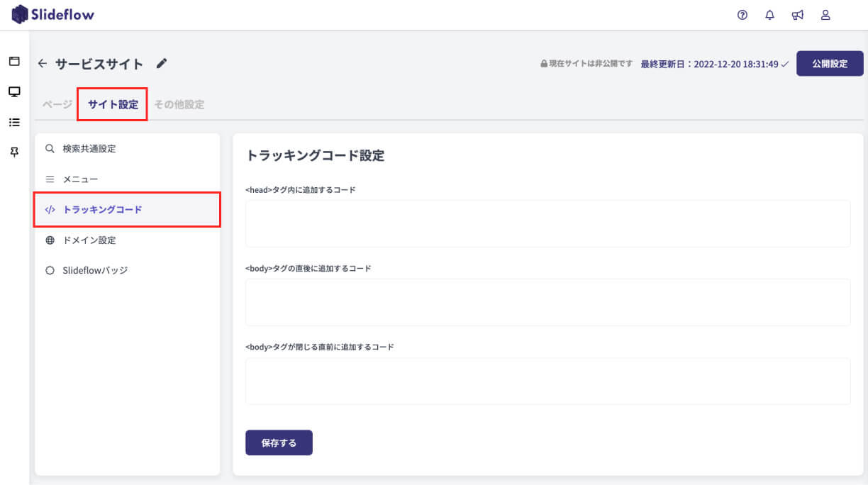Select the monitor icon in left sidebar
The width and height of the screenshot is (868, 485).
coord(14,91)
